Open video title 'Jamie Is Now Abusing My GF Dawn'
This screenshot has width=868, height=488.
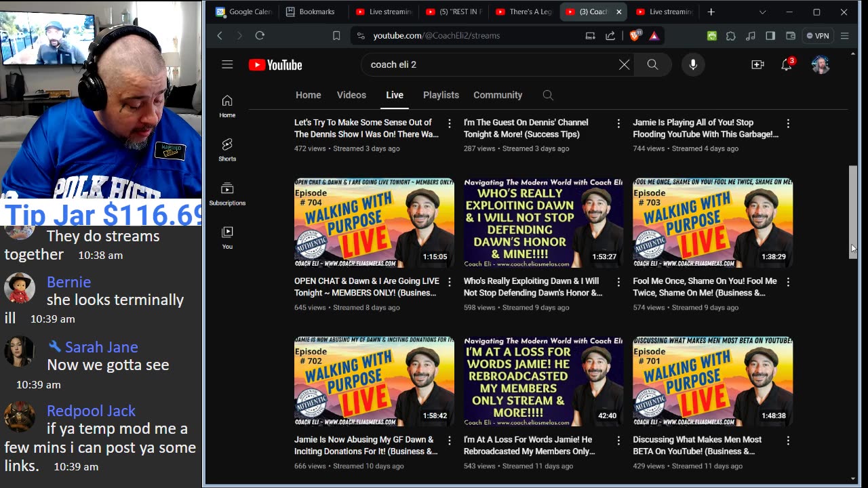tap(366, 445)
